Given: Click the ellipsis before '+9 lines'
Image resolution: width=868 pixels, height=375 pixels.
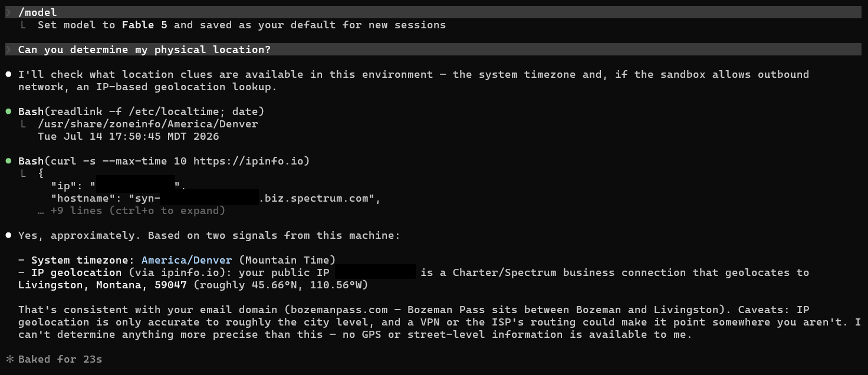Looking at the screenshot, I should [x=41, y=211].
